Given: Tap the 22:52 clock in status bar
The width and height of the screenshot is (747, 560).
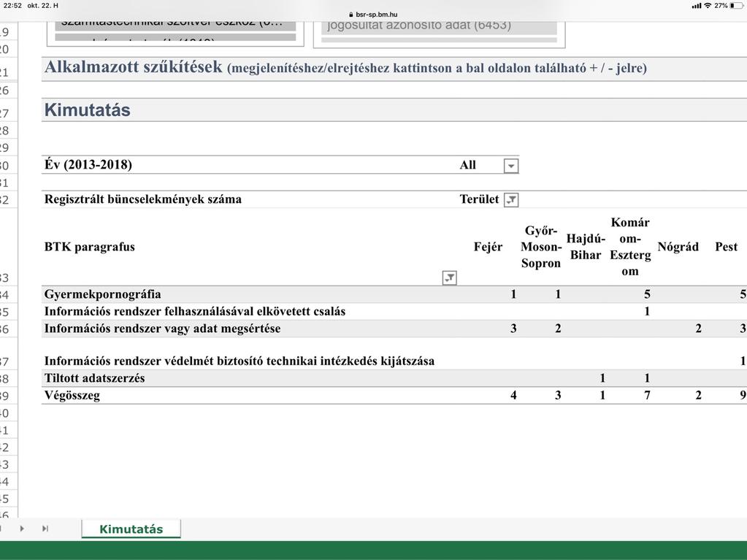Looking at the screenshot, I should [13, 6].
